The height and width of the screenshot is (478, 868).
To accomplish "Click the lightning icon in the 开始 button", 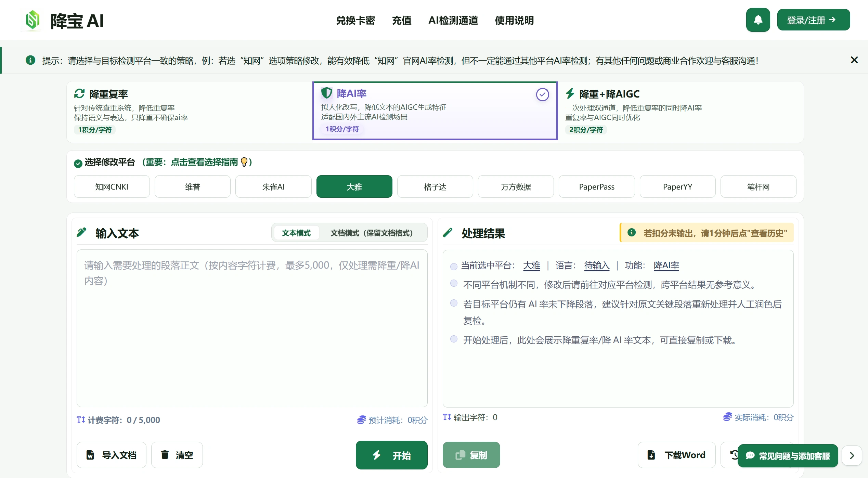I will tap(377, 455).
